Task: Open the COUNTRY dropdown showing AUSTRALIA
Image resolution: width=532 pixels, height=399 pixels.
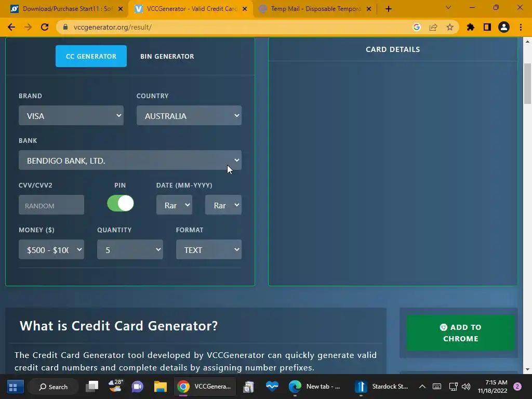Action: point(189,116)
